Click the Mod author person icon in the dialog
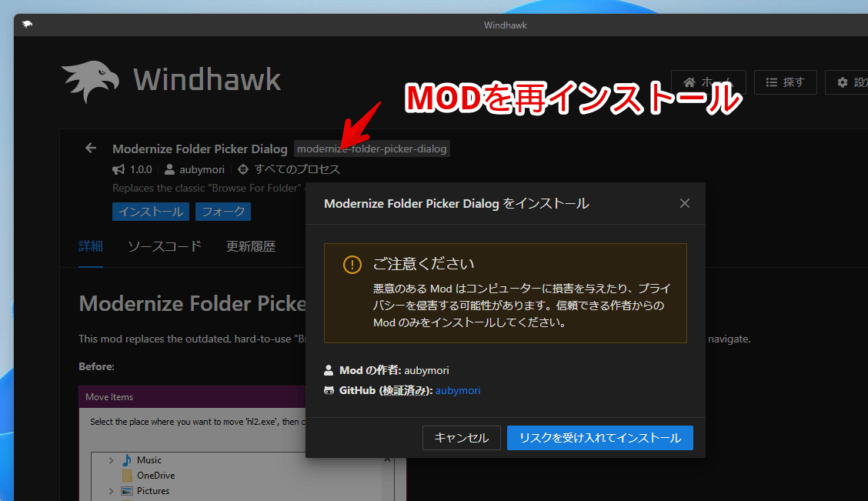868x501 pixels. click(x=329, y=370)
